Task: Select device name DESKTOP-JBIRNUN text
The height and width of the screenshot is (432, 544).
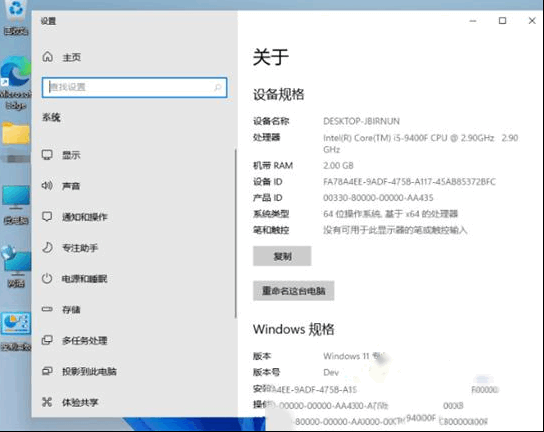Action: pos(361,121)
